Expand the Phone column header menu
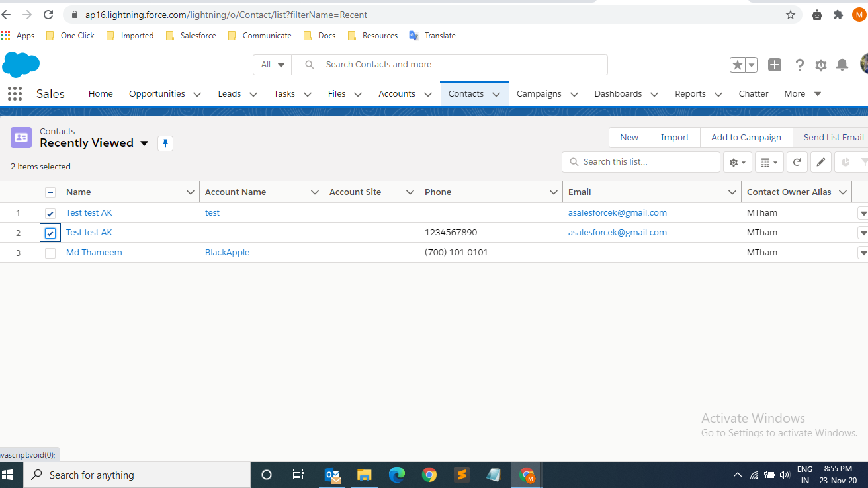868x488 pixels. click(554, 192)
